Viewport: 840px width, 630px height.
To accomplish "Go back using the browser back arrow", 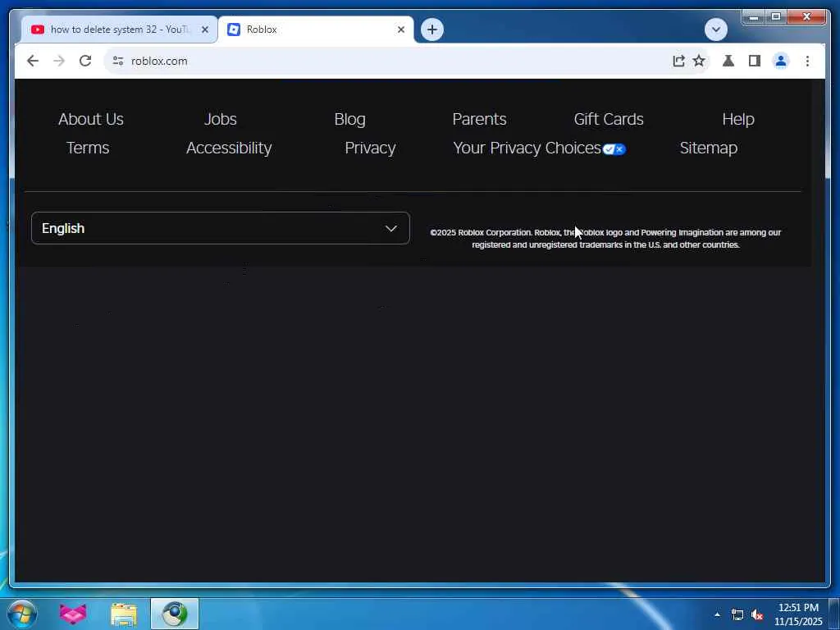I will pos(33,61).
